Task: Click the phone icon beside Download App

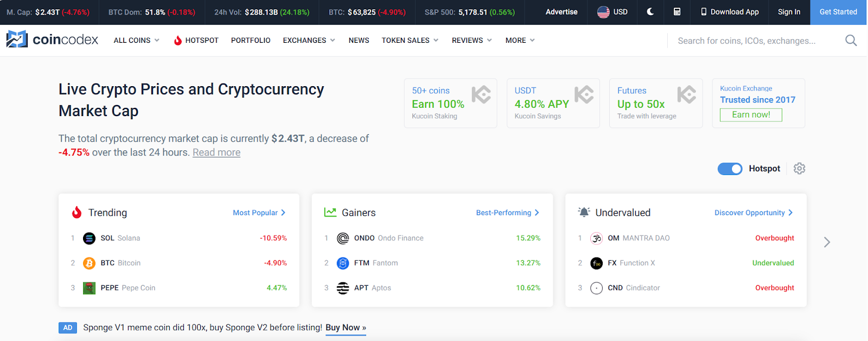Action: 704,12
